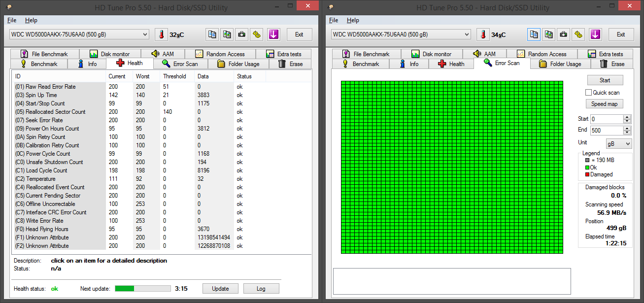Screen dimensions: 644x303
Task: Open Random Access tab in right window
Action: pyautogui.click(x=542, y=54)
